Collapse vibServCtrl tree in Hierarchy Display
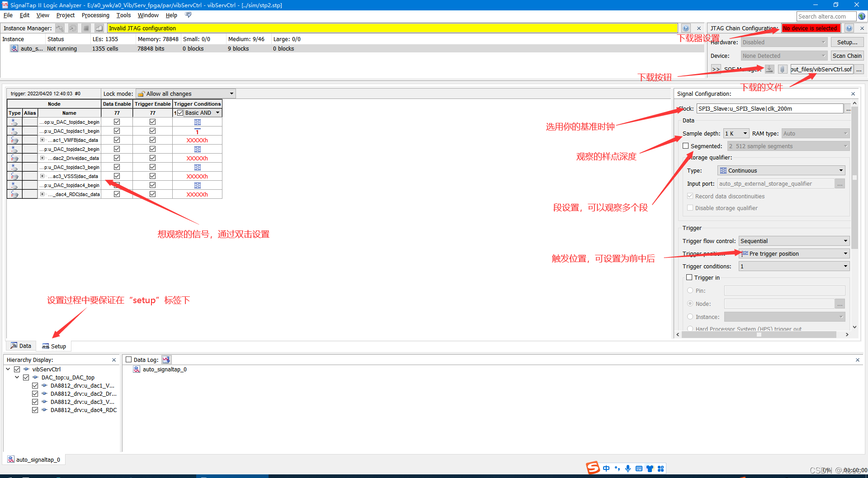 pyautogui.click(x=8, y=369)
